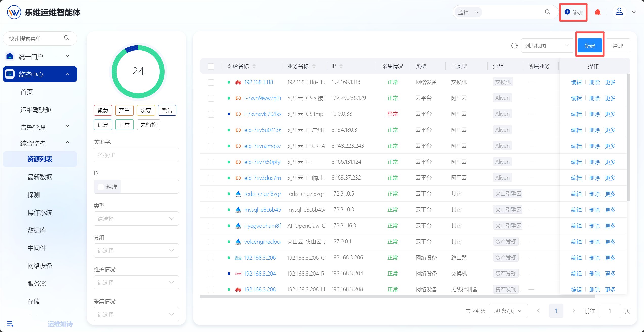Click the blue 新建 button
Image resolution: width=644 pixels, height=332 pixels.
coord(590,46)
